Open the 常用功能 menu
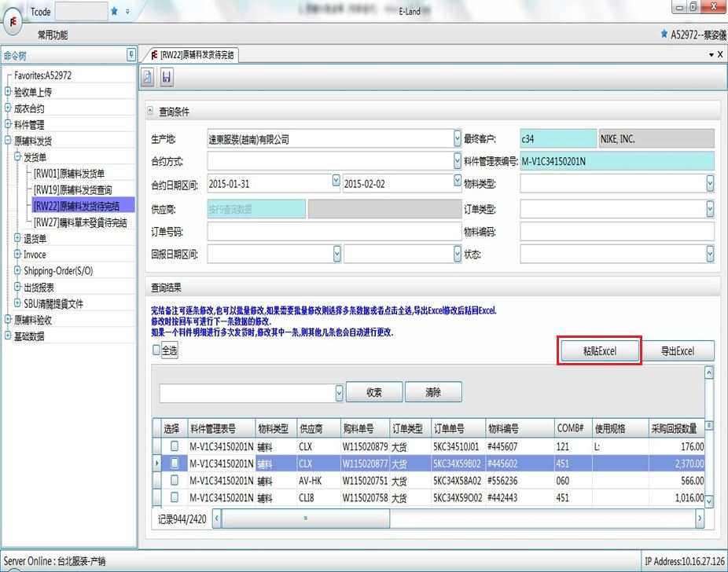Screen dimensions: 728x572 pyautogui.click(x=53, y=35)
